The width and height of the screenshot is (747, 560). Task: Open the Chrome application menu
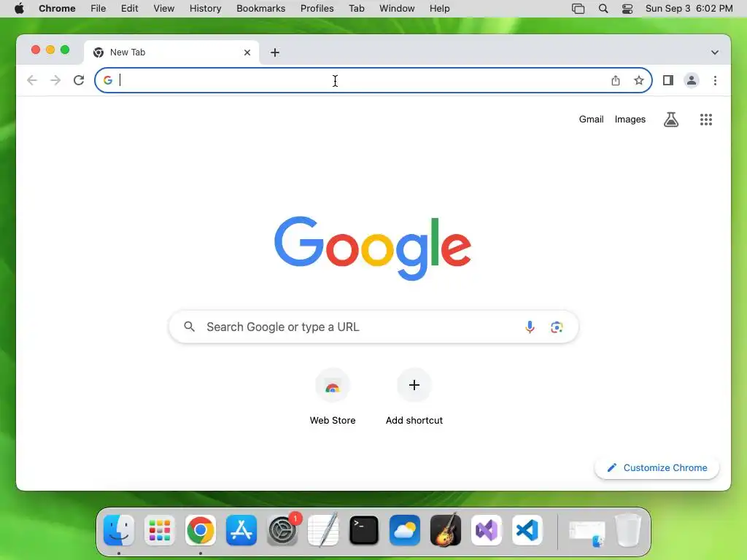point(57,9)
